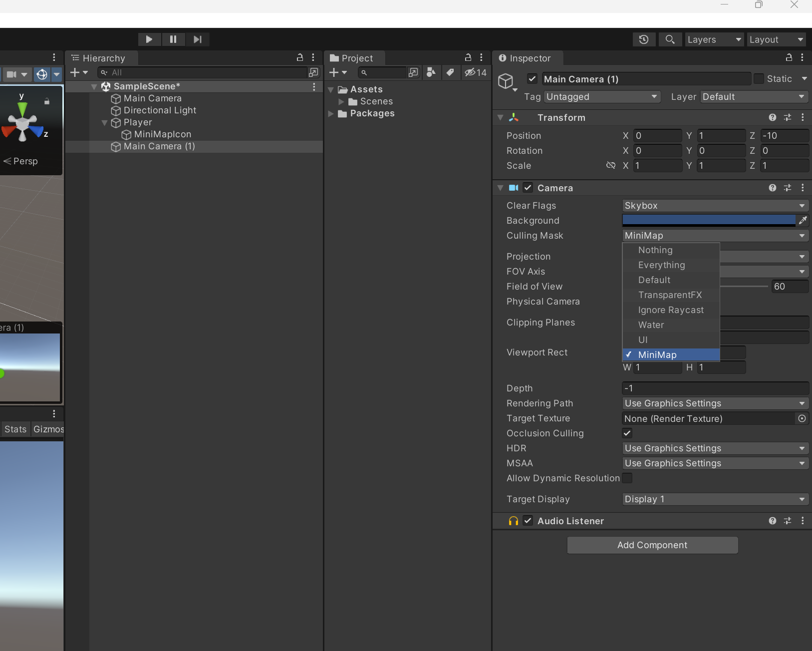This screenshot has height=651, width=812.
Task: Choose Nothing in the Culling Mask list
Action: 671,250
